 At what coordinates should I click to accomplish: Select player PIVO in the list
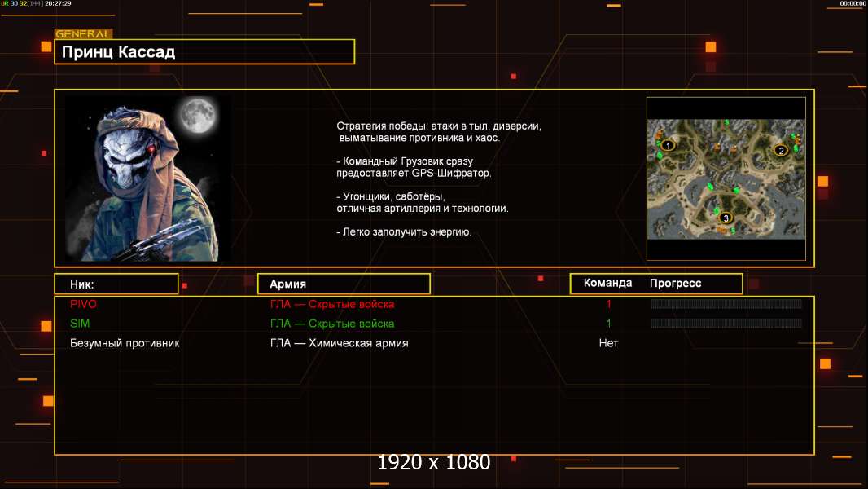click(x=83, y=304)
